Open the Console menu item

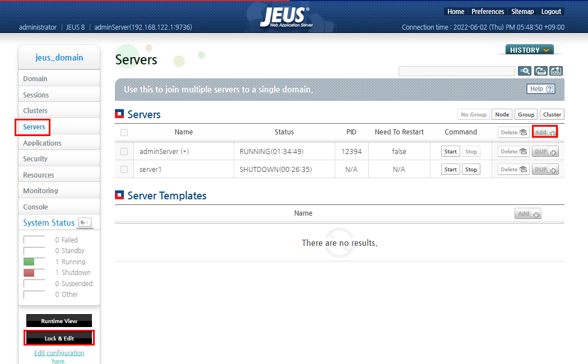pyautogui.click(x=59, y=207)
